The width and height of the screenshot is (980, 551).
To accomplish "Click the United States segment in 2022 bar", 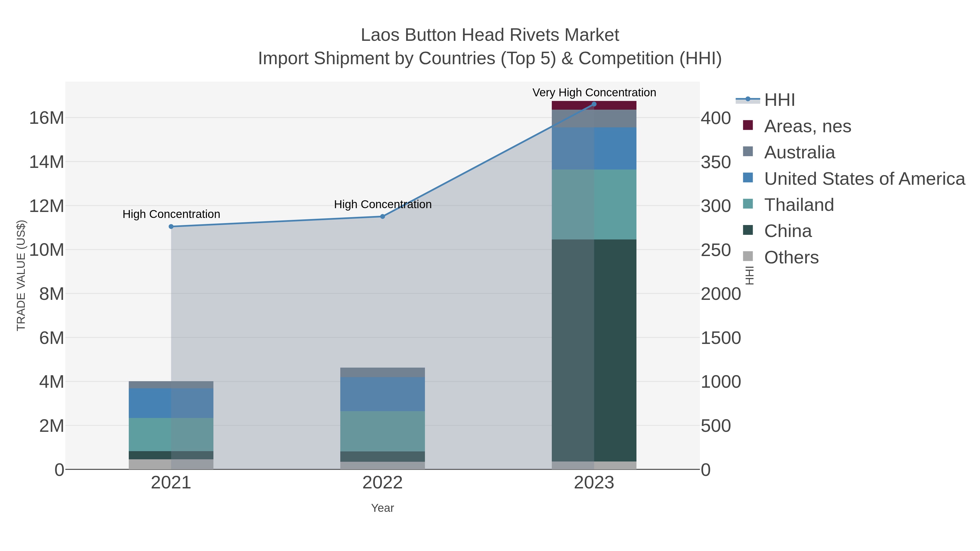I will click(x=383, y=394).
